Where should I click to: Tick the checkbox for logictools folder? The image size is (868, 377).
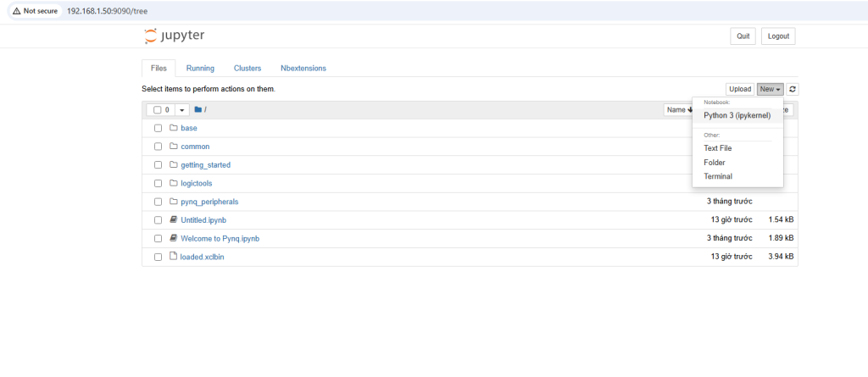[158, 183]
